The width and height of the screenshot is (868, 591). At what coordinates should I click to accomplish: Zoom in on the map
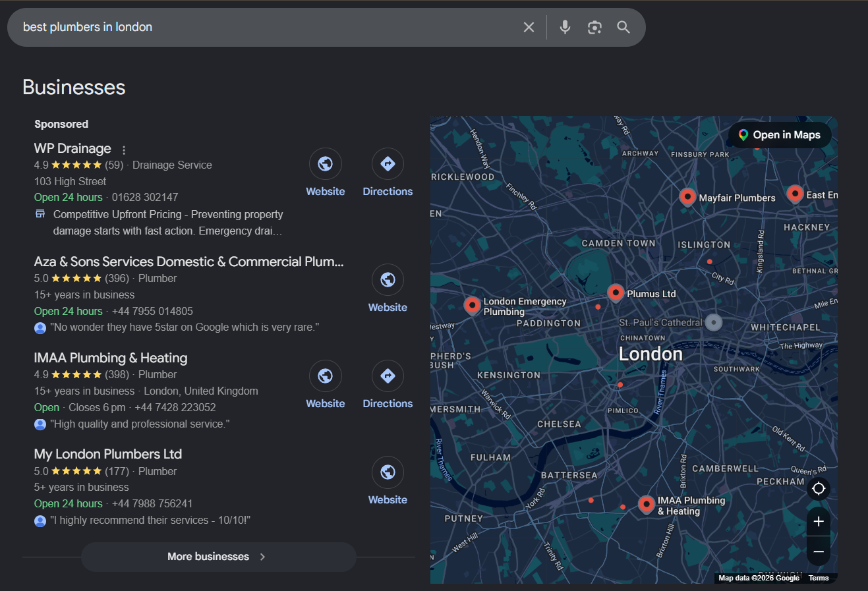819,521
